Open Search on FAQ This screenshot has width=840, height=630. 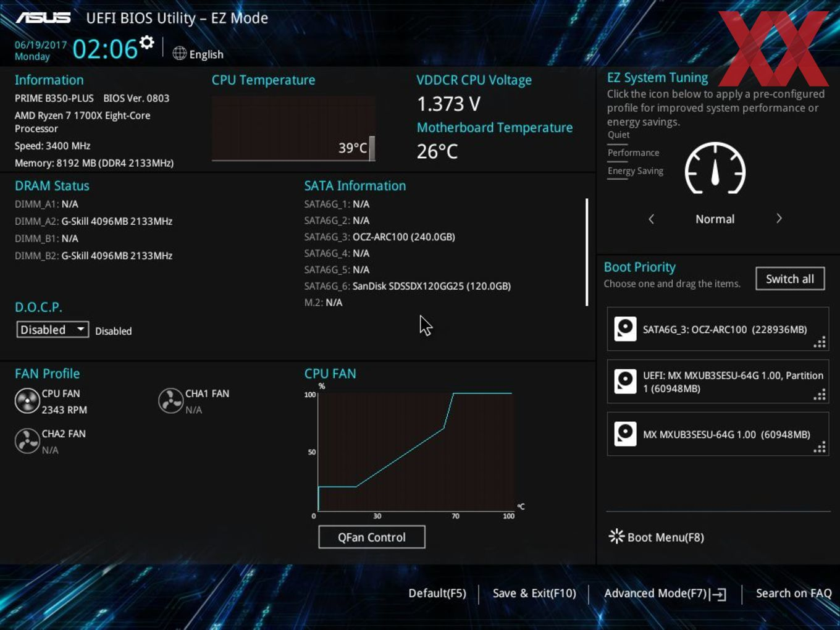tap(794, 594)
